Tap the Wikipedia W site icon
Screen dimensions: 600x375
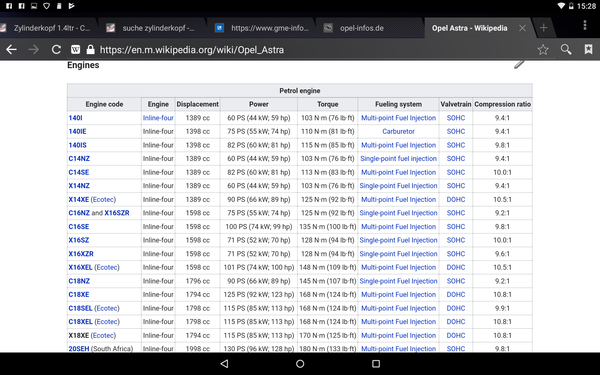tap(75, 49)
